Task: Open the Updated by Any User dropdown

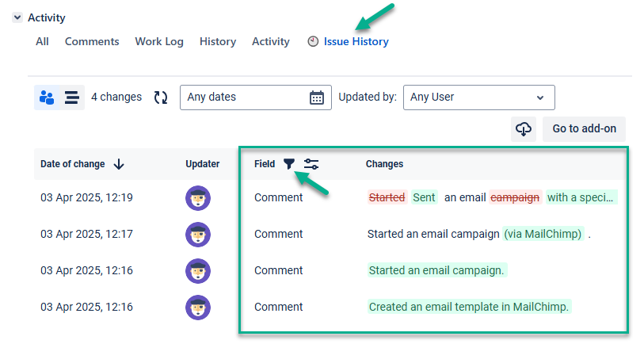Action: tap(478, 97)
